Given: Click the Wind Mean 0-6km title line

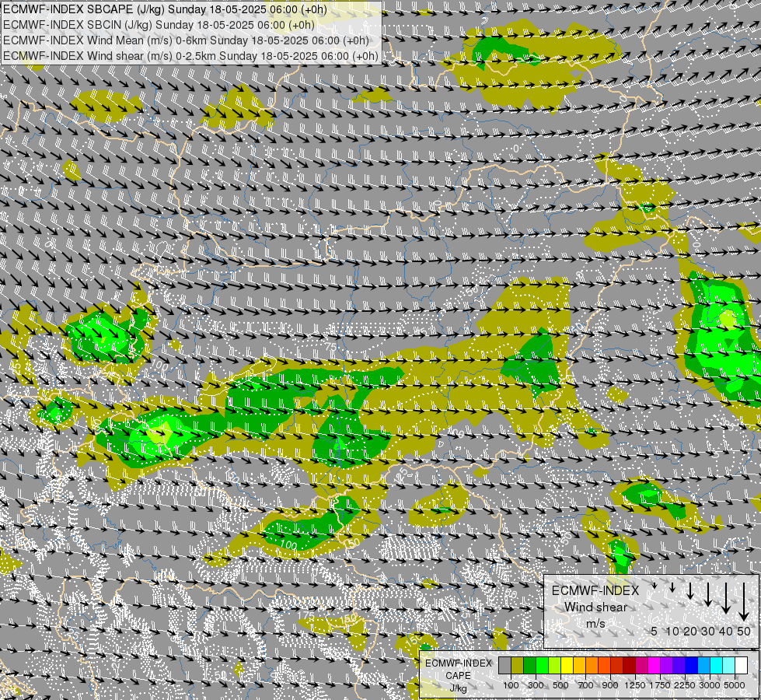Looking at the screenshot, I should tap(186, 40).
